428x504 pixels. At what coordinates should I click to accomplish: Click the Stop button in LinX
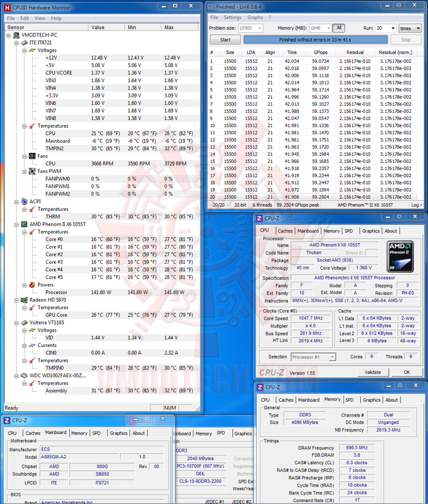coord(406,40)
